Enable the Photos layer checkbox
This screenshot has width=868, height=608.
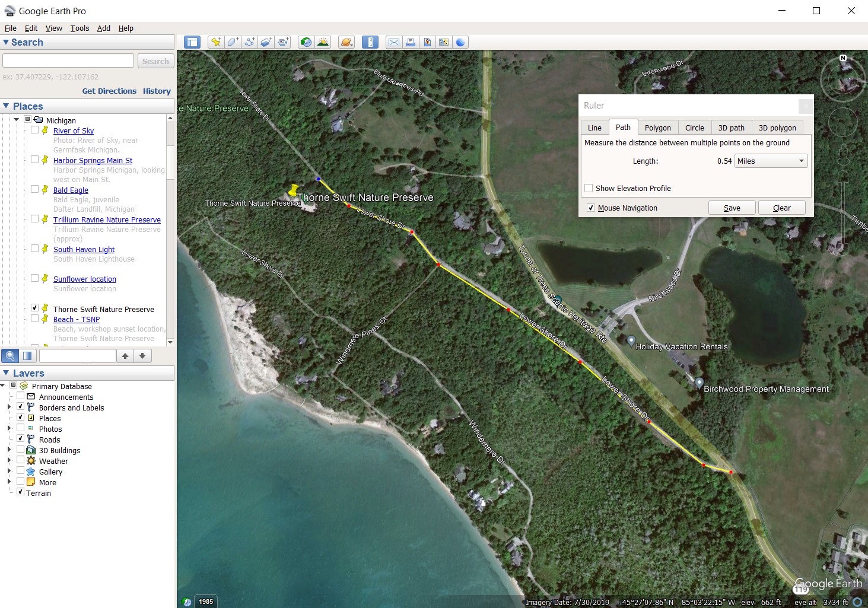click(x=20, y=428)
